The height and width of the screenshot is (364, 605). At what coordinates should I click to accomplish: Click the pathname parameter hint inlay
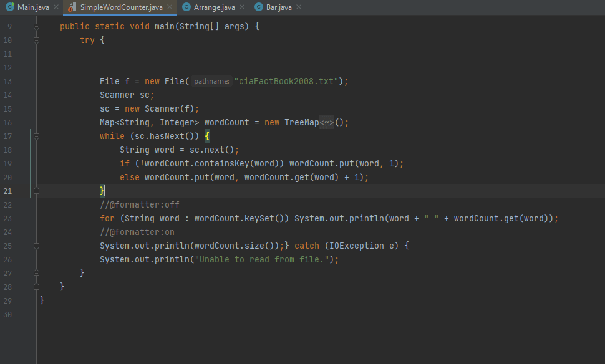point(211,81)
